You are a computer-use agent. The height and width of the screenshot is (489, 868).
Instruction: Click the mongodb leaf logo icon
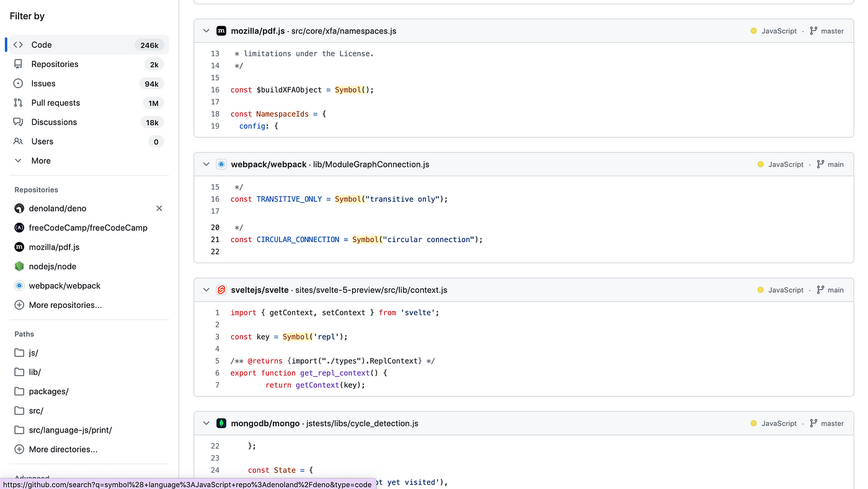pyautogui.click(x=221, y=423)
